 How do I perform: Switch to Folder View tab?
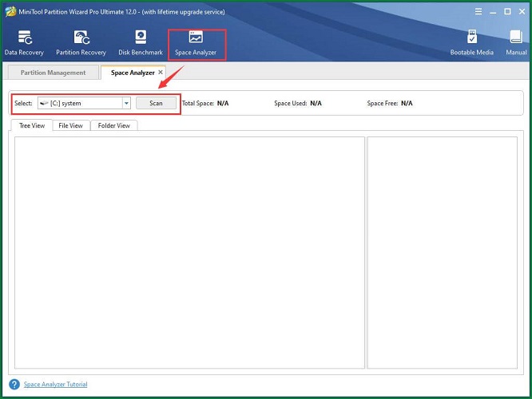pos(114,125)
